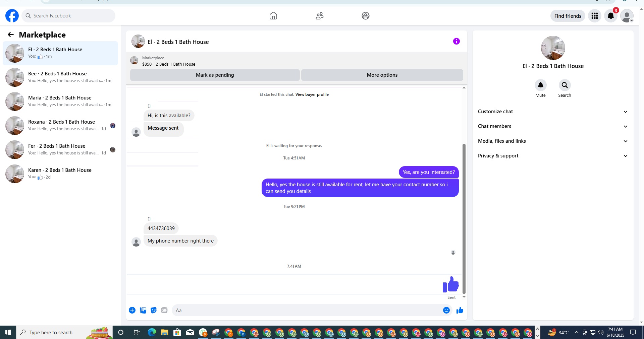The height and width of the screenshot is (339, 644).
Task: Open more actions plus icon in composer
Action: [x=132, y=310]
